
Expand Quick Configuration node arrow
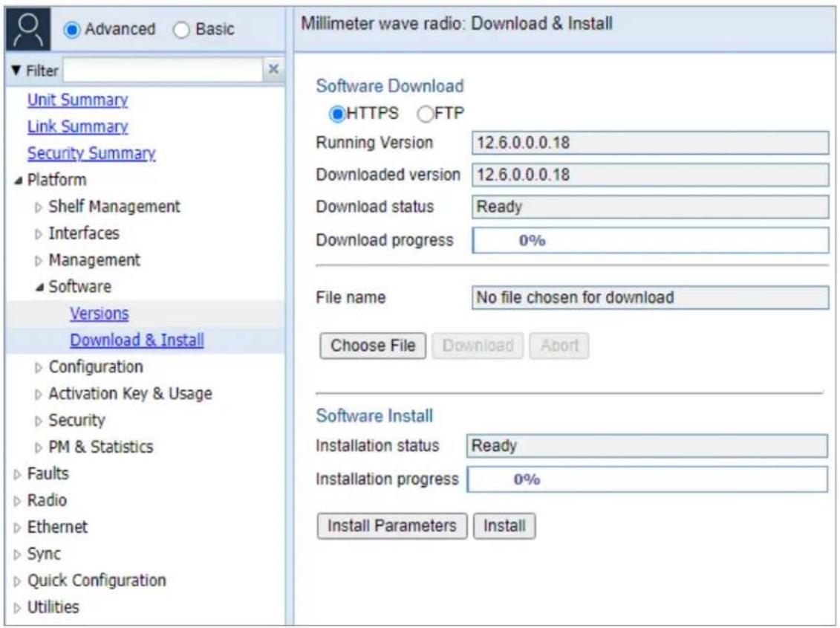(x=17, y=581)
